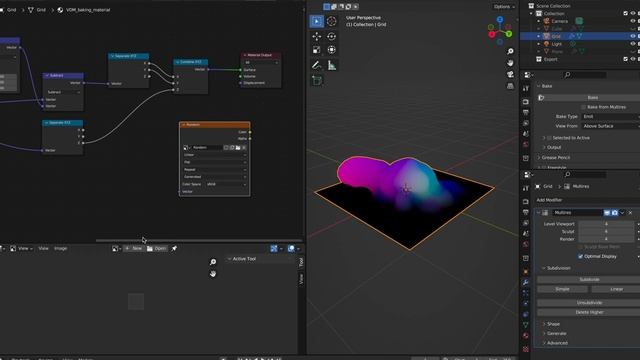Screen dimensions: 640x360
Task: Click New image button in image editor
Action: [134, 248]
